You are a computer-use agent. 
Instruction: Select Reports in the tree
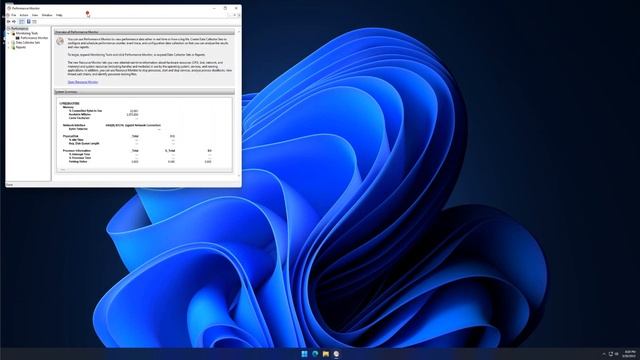coord(21,47)
